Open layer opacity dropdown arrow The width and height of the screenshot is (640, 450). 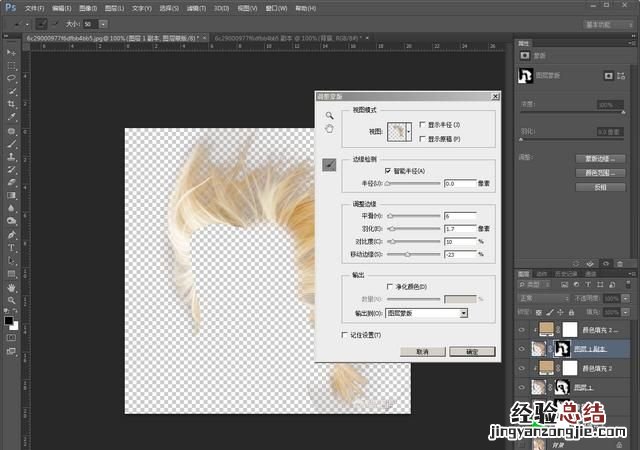click(x=626, y=299)
